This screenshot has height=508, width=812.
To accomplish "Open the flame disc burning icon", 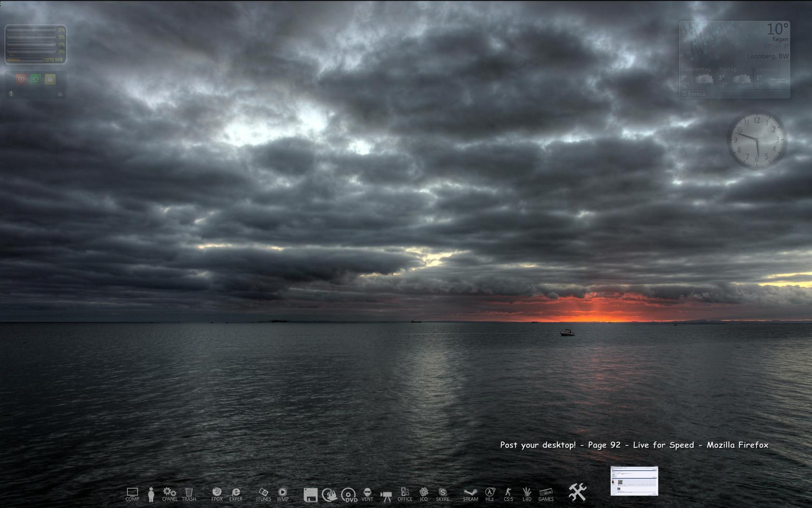I will pyautogui.click(x=330, y=494).
